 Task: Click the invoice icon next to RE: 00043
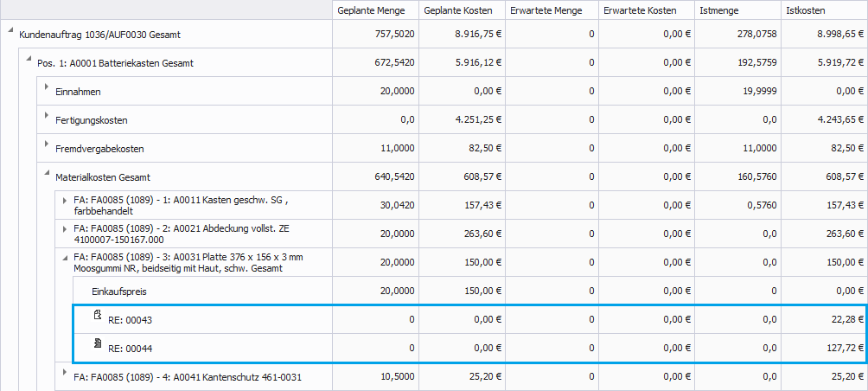(x=99, y=317)
